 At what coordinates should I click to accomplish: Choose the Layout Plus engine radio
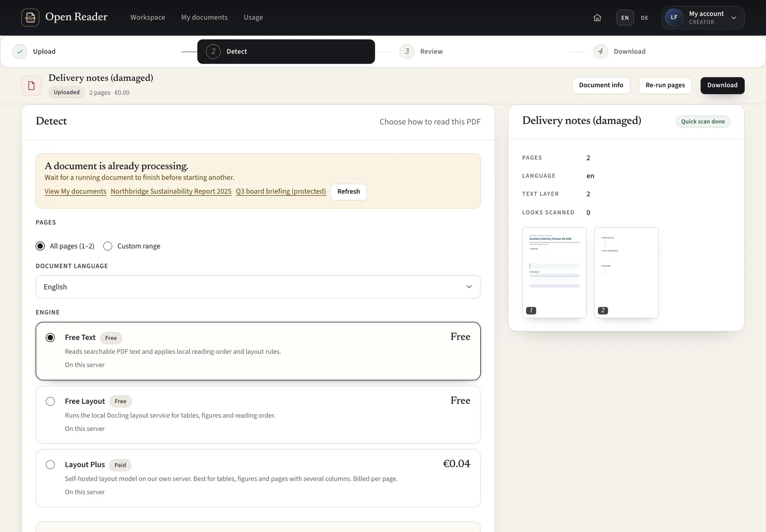50,464
